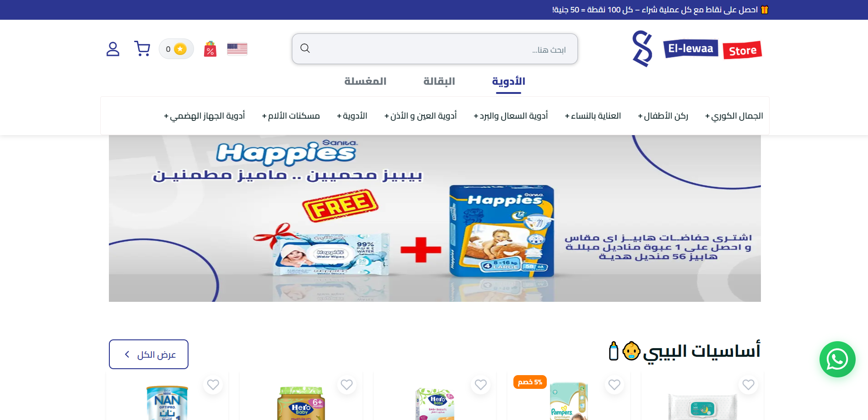868x420 pixels.
Task: Expand الجمال الكوري category menu
Action: [x=734, y=116]
